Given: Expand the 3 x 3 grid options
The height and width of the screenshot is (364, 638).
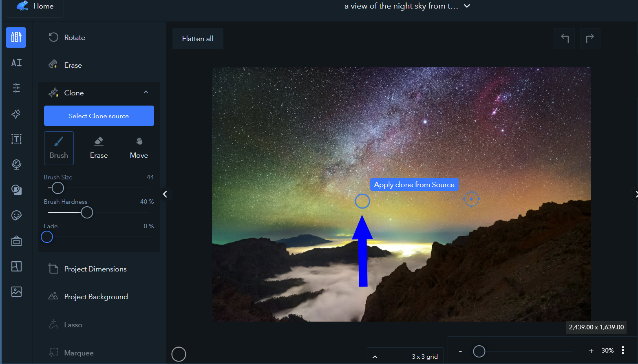Looking at the screenshot, I should (x=375, y=357).
